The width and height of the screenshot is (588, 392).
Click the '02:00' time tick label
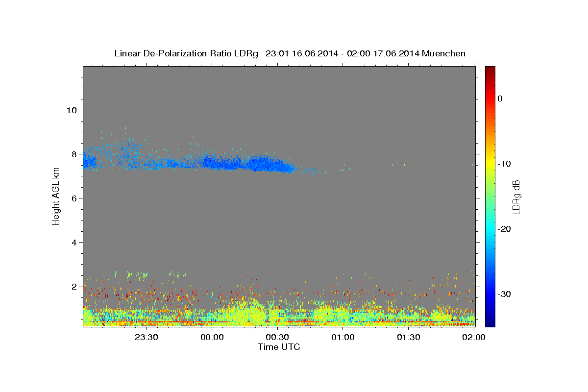point(474,337)
